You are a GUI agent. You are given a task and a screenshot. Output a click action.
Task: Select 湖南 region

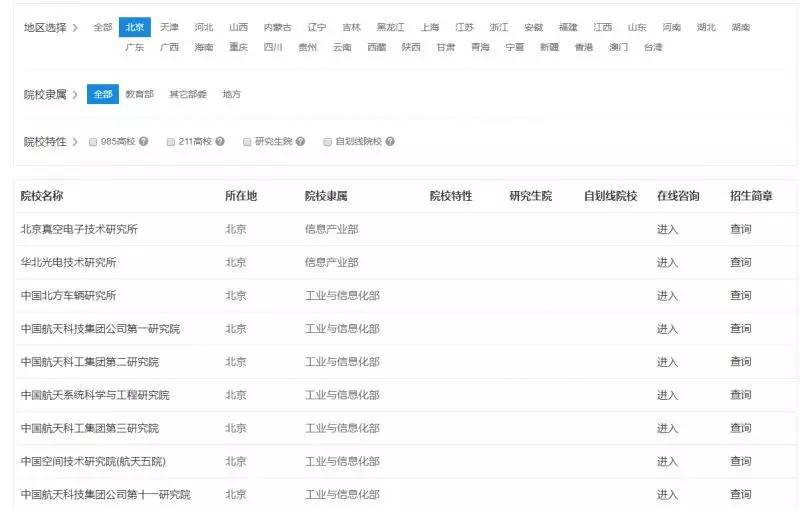coord(740,27)
